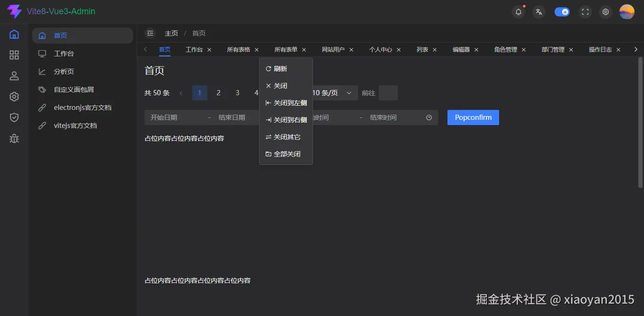Open 首页 in the side menu

click(x=82, y=36)
